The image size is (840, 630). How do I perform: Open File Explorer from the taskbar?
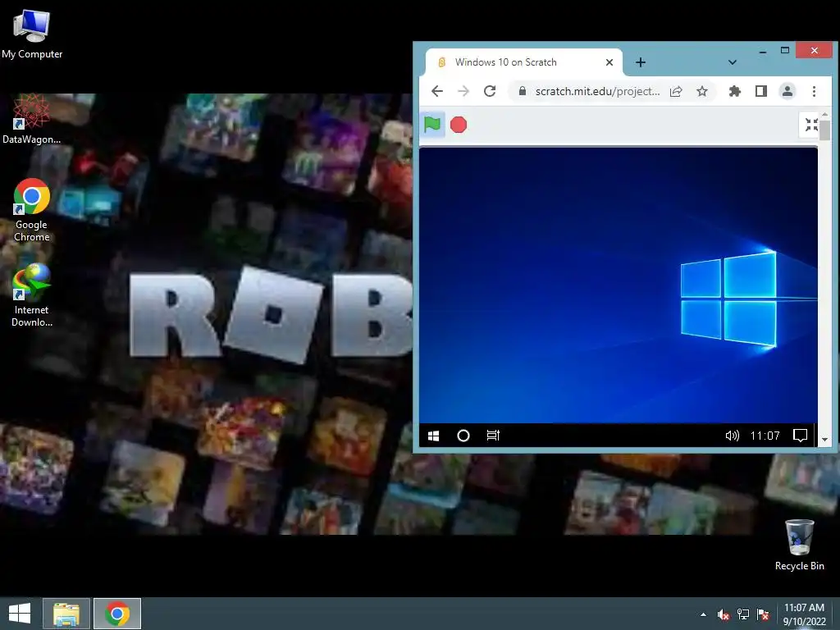pos(66,614)
